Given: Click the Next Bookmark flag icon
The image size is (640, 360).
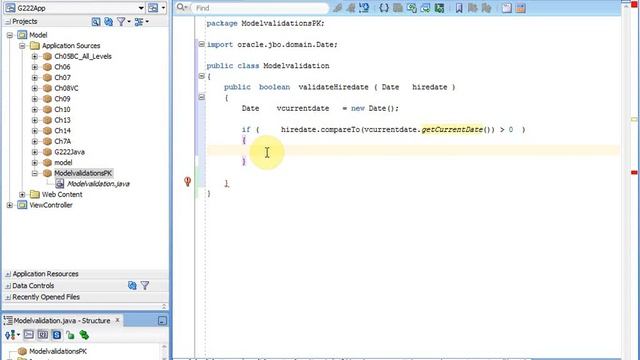Looking at the screenshot, I should 473,8.
